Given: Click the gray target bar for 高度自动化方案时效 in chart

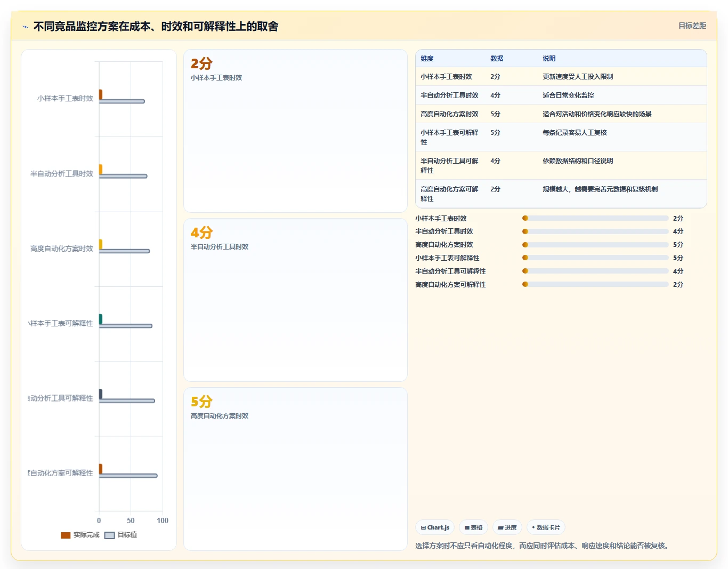Looking at the screenshot, I should coord(124,251).
